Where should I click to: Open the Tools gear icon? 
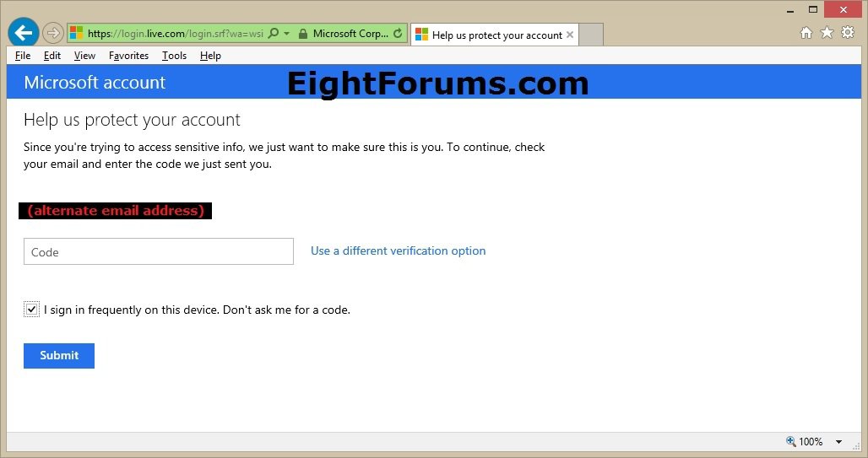pyautogui.click(x=847, y=33)
